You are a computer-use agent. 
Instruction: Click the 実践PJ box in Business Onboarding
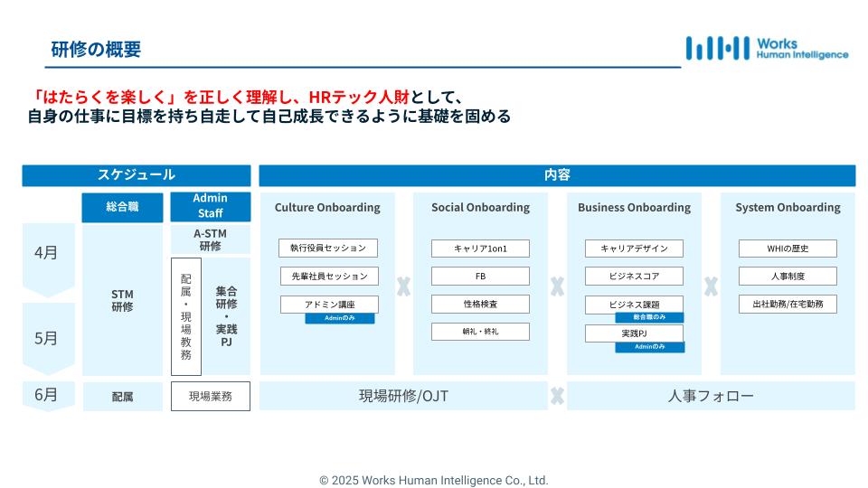tap(635, 333)
